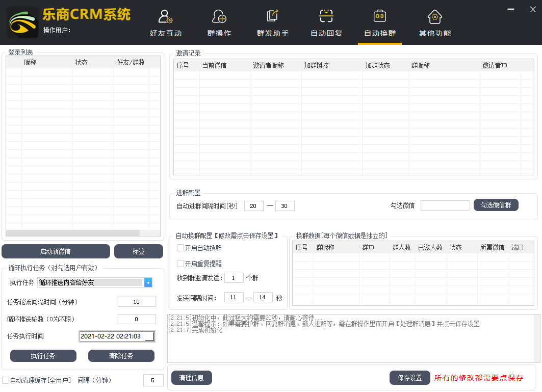The width and height of the screenshot is (542, 392).
Task: Toggle the 开启重复提醒 checkbox
Action: point(180,264)
